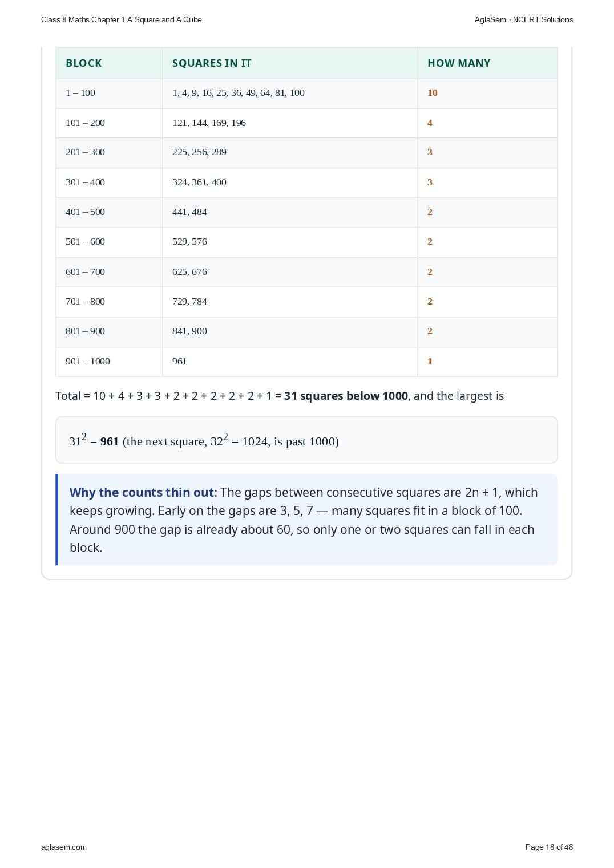This screenshot has height=868, width=614.
Task: Click the count 1 for block 901 – 1000
Action: [x=430, y=362]
